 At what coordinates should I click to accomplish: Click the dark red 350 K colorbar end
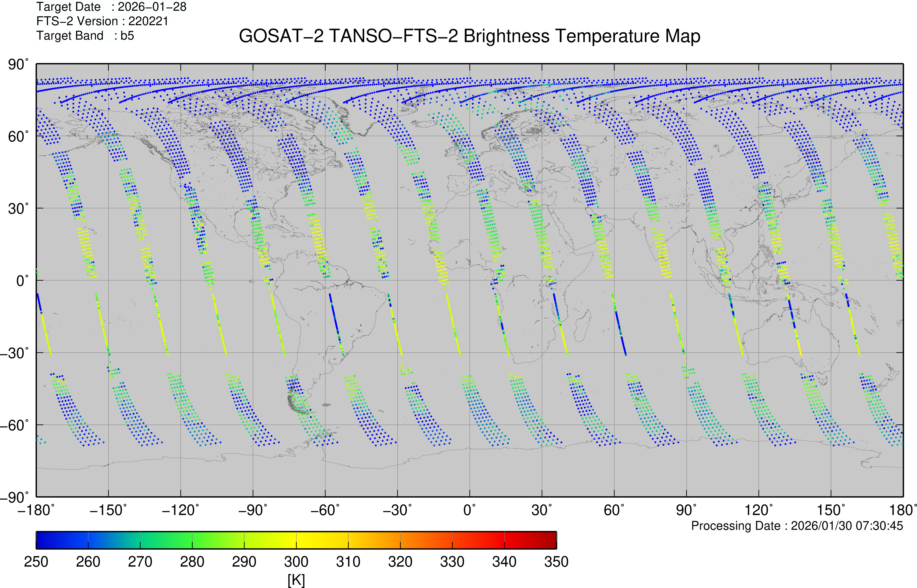[552, 540]
